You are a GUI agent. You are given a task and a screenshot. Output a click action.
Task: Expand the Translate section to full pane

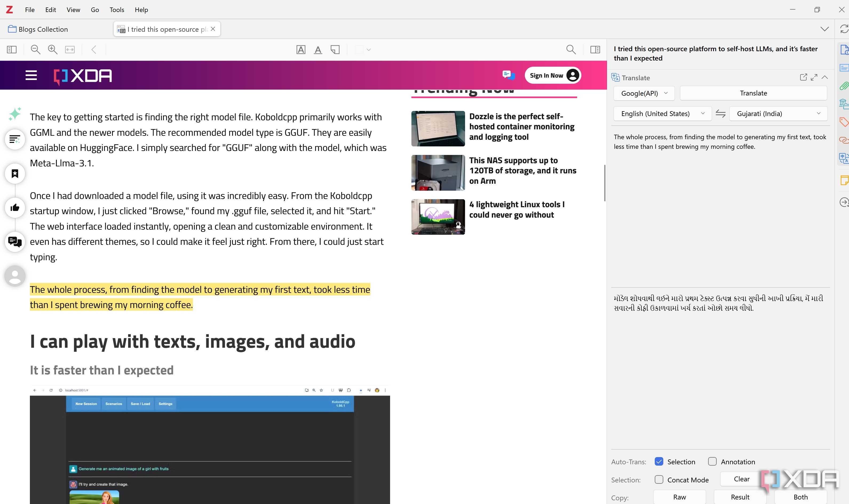[814, 77]
